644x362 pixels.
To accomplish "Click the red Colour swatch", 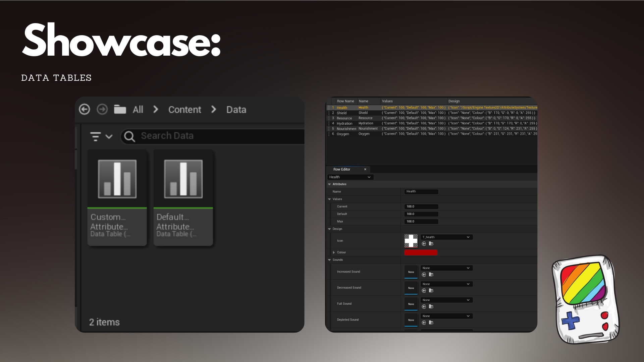I will pos(421,252).
